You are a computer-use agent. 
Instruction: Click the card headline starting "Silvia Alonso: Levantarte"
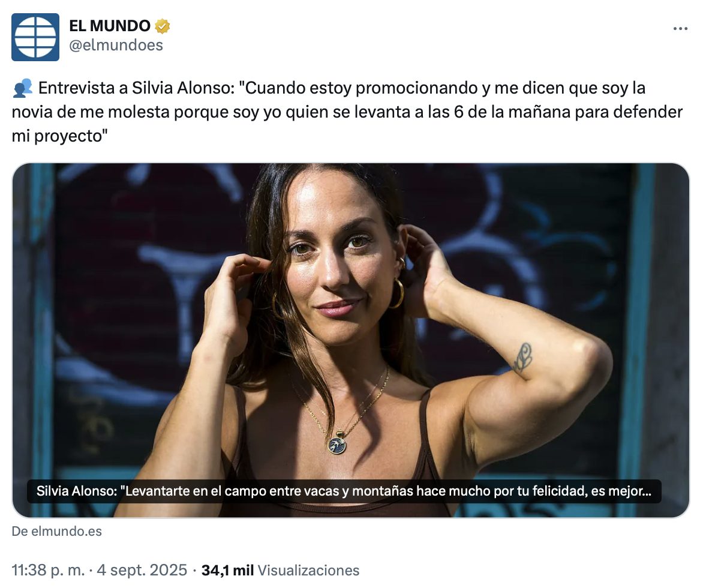pos(344,491)
